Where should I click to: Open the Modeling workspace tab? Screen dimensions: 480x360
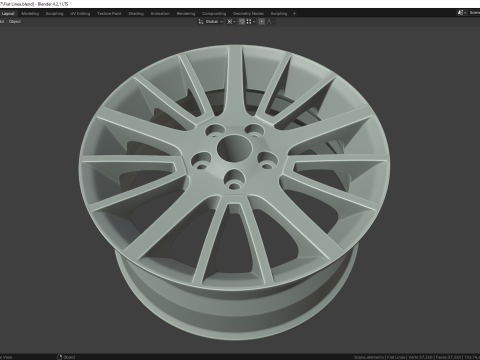[x=30, y=14]
